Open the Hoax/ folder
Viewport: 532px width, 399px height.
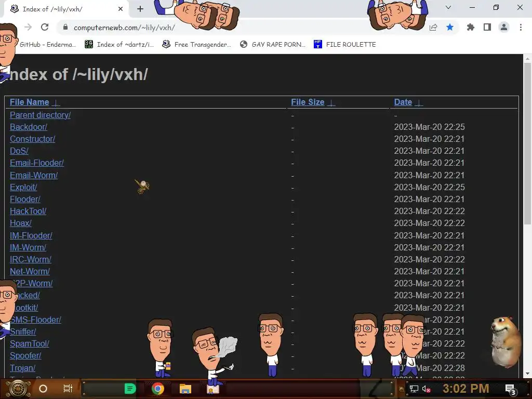(21, 223)
